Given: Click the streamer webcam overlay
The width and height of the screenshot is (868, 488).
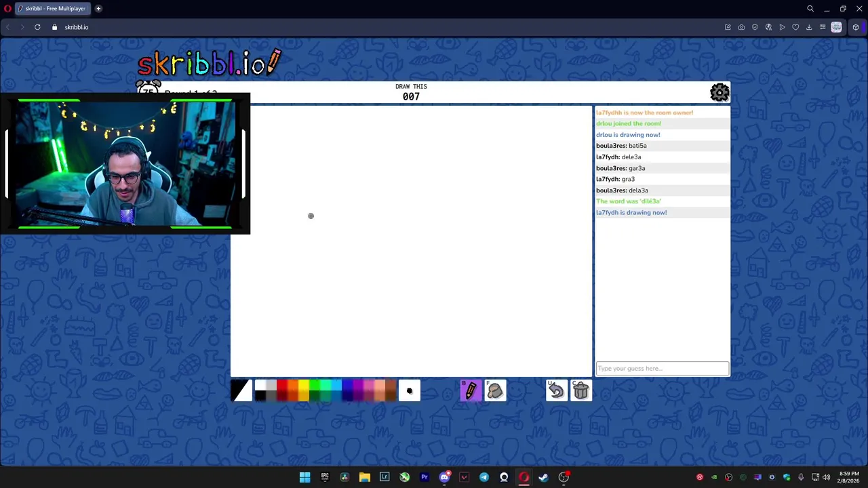Looking at the screenshot, I should click(125, 164).
